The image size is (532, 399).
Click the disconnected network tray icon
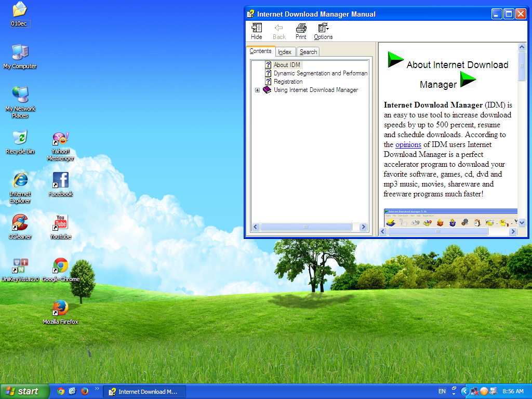tap(475, 392)
